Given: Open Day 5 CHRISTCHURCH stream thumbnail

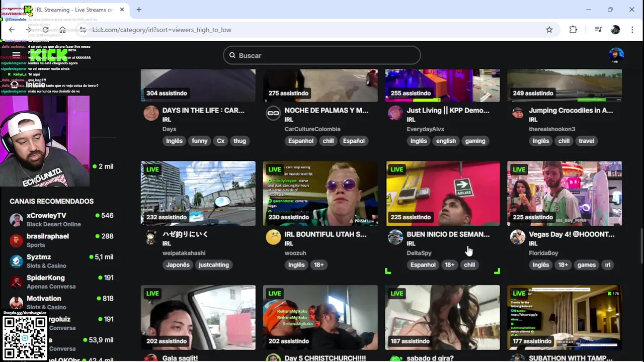Looking at the screenshot, I should (x=320, y=317).
